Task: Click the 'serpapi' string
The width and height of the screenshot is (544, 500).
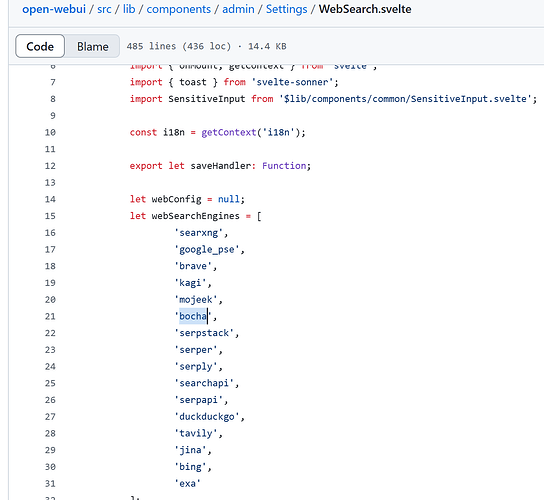Action: (198, 400)
